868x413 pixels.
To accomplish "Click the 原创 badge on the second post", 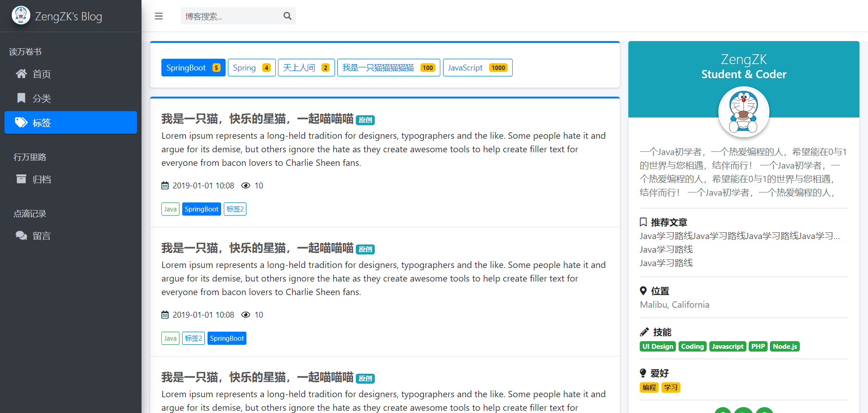I will click(x=365, y=249).
